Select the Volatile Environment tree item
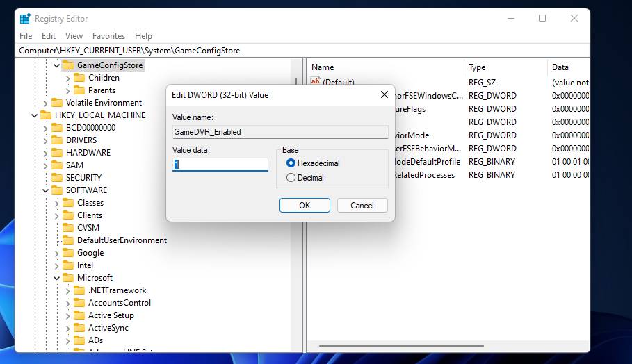Image resolution: width=632 pixels, height=364 pixels. coord(104,103)
